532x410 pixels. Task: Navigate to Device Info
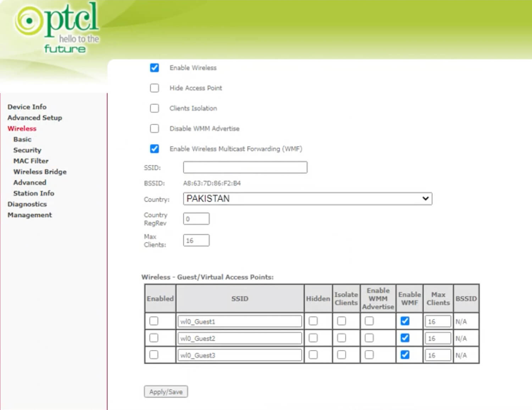click(x=27, y=107)
